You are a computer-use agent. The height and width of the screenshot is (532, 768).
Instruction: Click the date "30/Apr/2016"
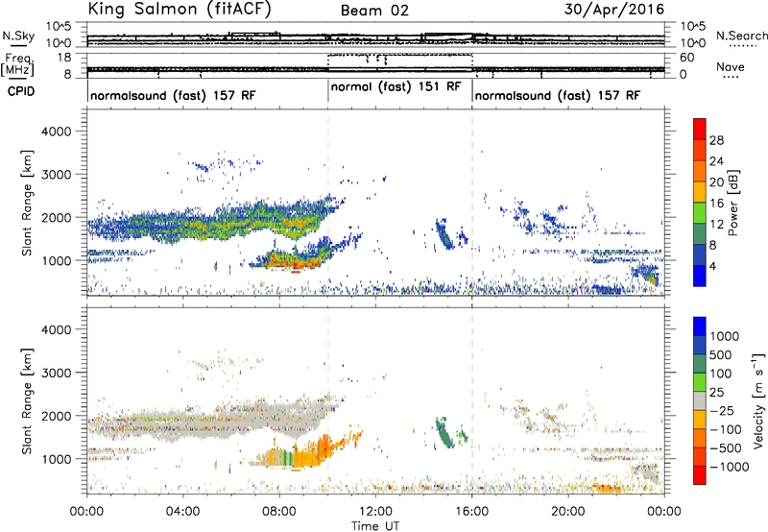tap(614, 10)
